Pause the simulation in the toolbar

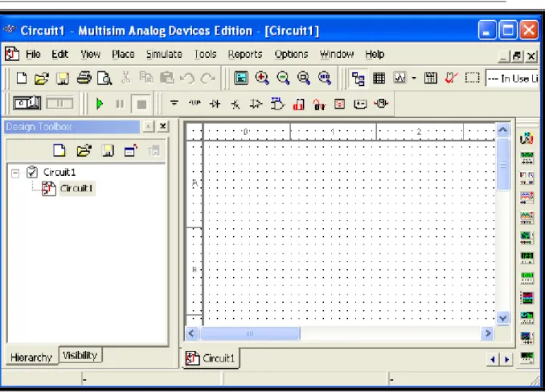(x=120, y=104)
